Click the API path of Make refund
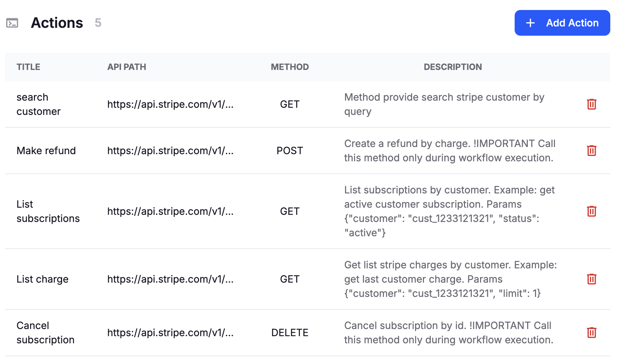The image size is (621, 364). click(170, 151)
